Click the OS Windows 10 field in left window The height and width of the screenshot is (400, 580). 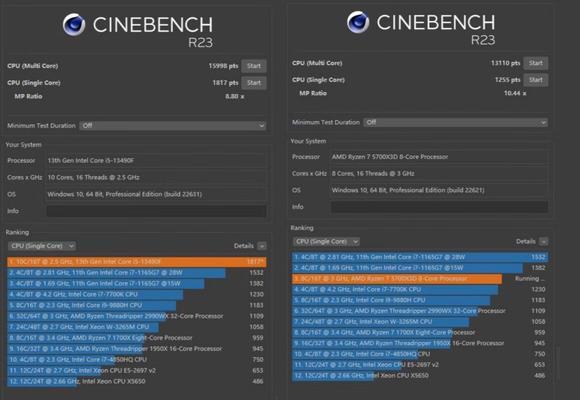156,194
